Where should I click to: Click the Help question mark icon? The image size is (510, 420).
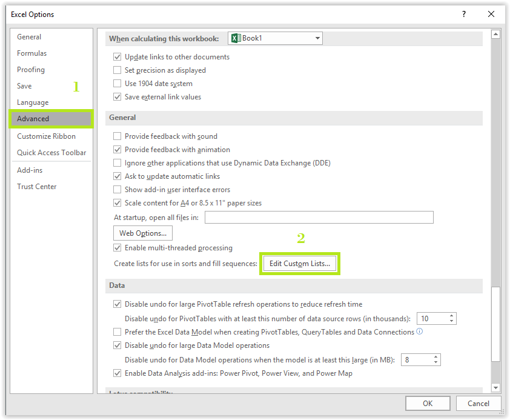tap(464, 14)
